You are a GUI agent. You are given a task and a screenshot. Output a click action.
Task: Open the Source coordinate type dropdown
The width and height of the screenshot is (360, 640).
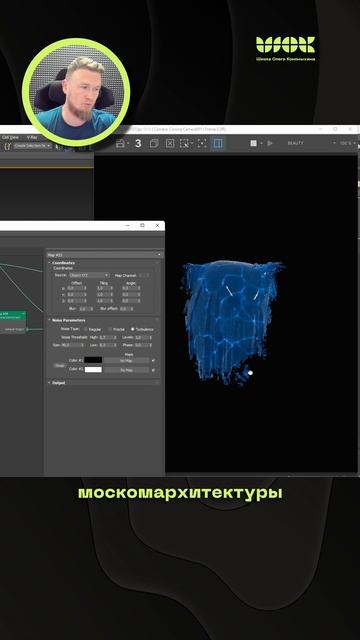(88, 276)
